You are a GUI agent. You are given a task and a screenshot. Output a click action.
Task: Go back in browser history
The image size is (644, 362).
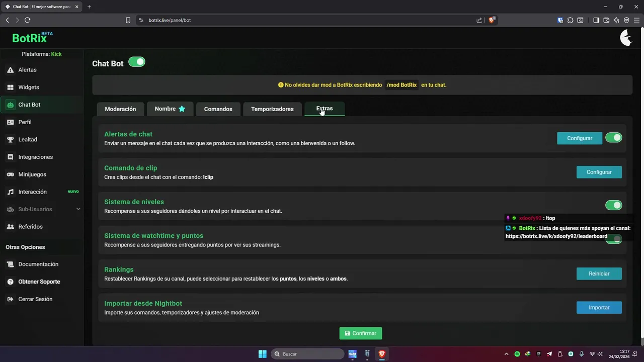click(x=7, y=20)
